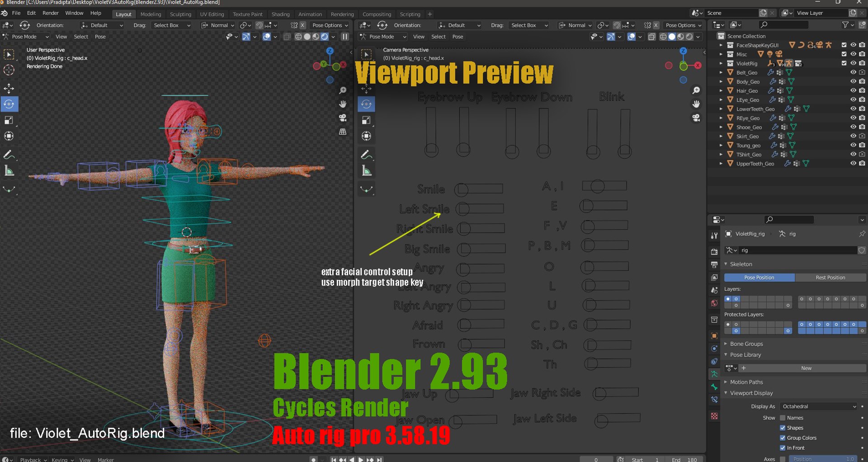The image size is (868, 462).
Task: Activate the 3D Cursor tool in left viewport
Action: [9, 70]
